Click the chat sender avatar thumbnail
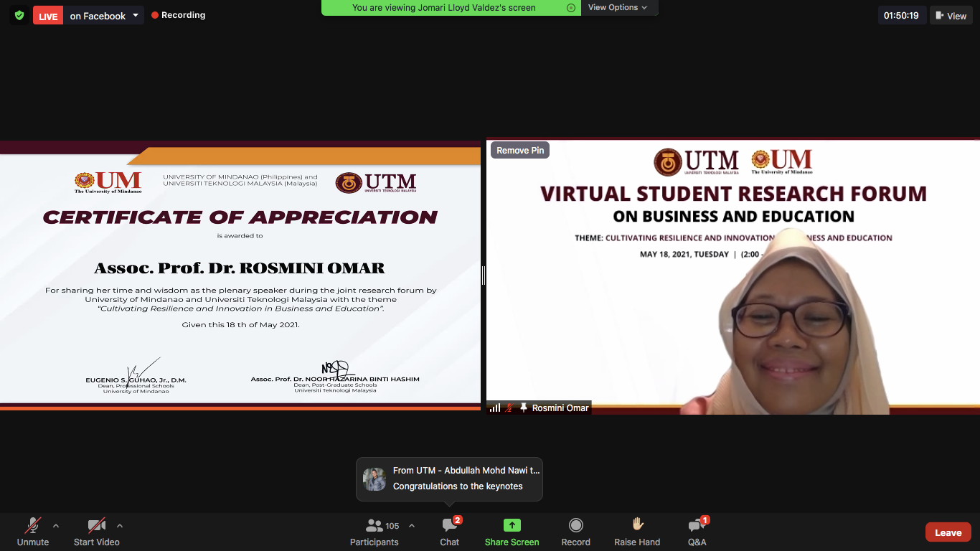 tap(374, 479)
